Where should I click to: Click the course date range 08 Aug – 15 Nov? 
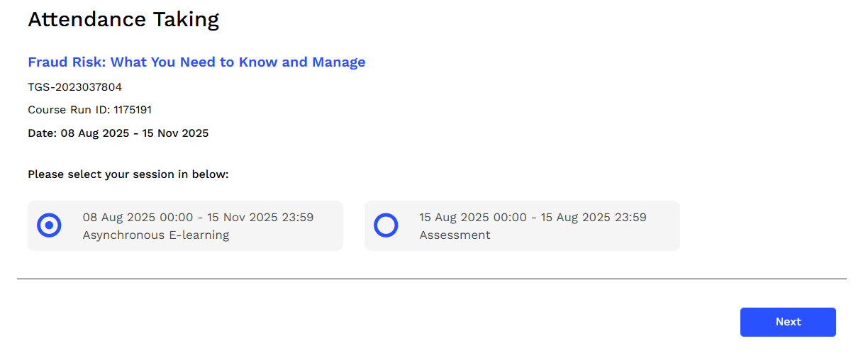118,133
